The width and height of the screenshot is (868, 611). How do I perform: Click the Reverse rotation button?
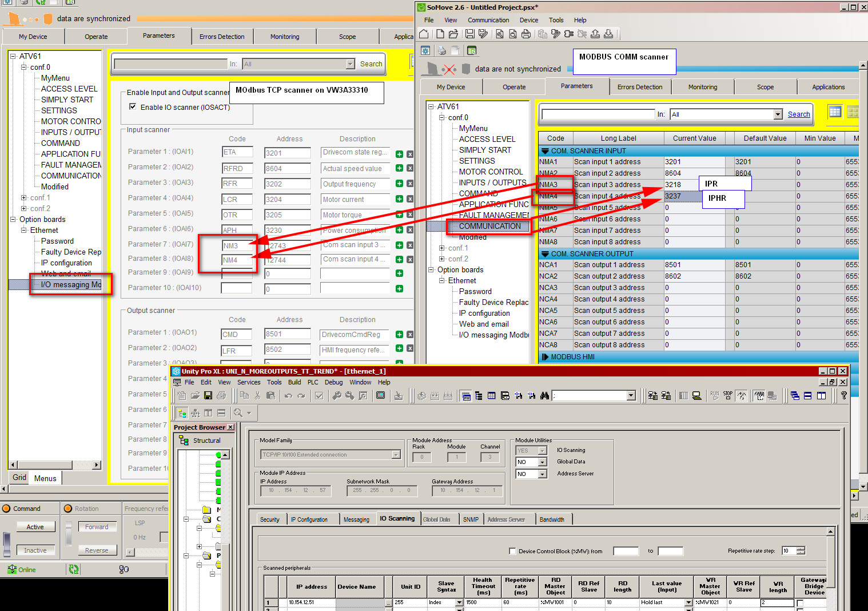[x=97, y=550]
